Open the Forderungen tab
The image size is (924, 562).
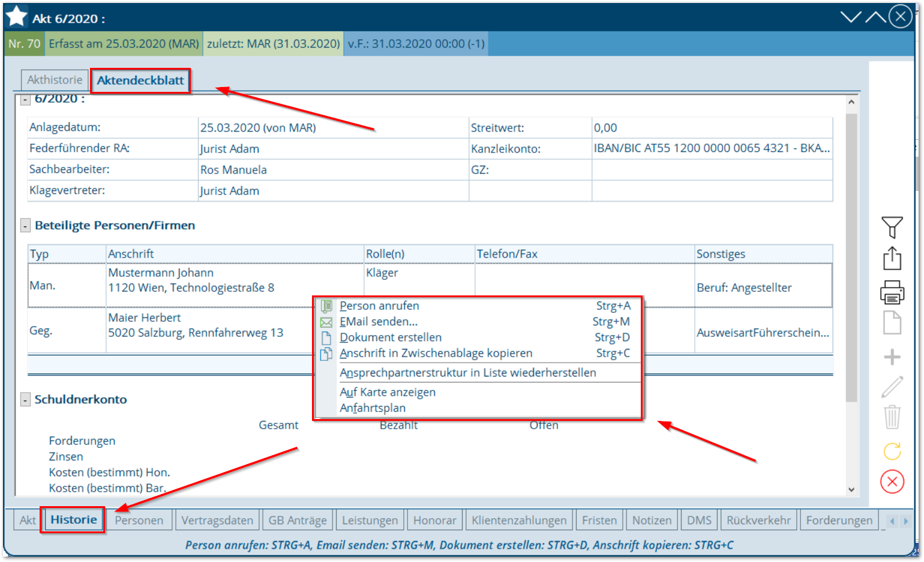coord(839,520)
